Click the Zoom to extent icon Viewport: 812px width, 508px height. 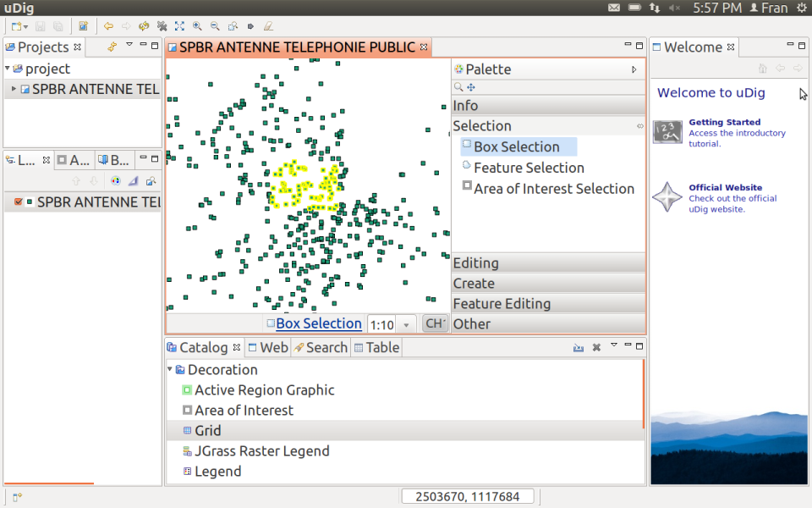coord(179,26)
